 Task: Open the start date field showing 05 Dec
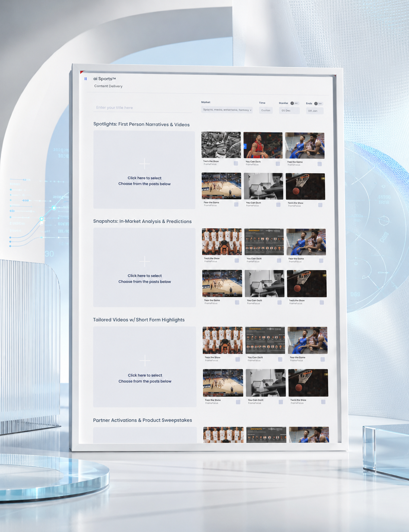[x=289, y=110]
